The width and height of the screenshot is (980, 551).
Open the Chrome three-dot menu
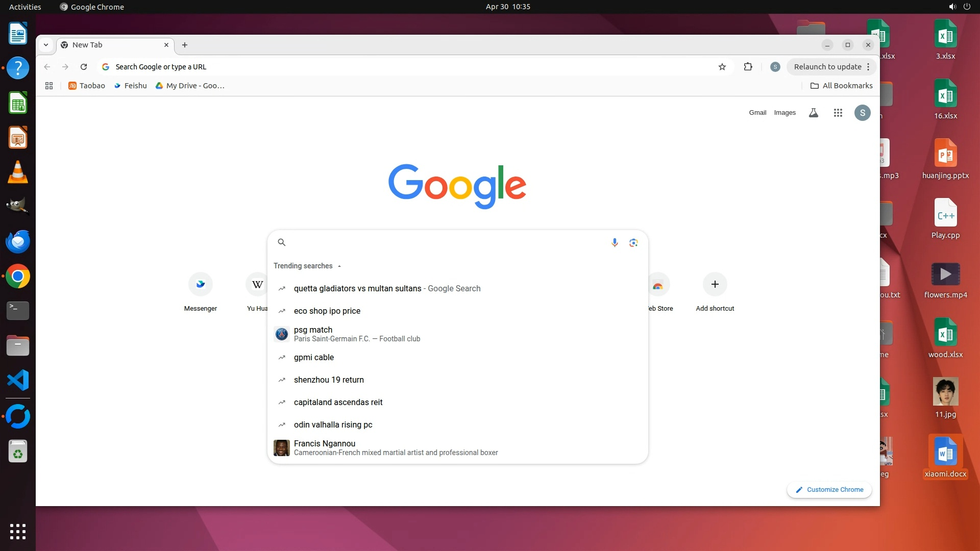pos(868,67)
